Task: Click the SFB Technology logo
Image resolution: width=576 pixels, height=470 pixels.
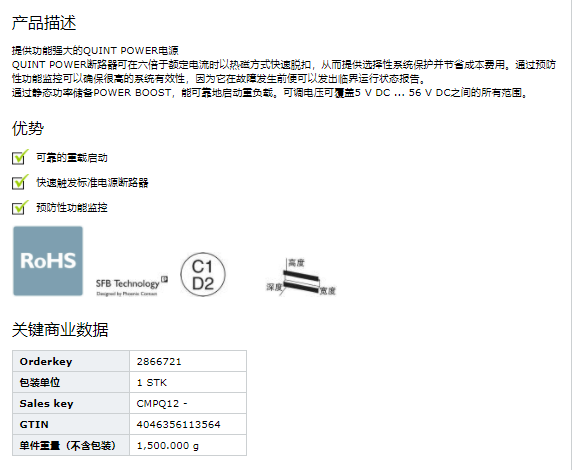Action: coord(132,286)
